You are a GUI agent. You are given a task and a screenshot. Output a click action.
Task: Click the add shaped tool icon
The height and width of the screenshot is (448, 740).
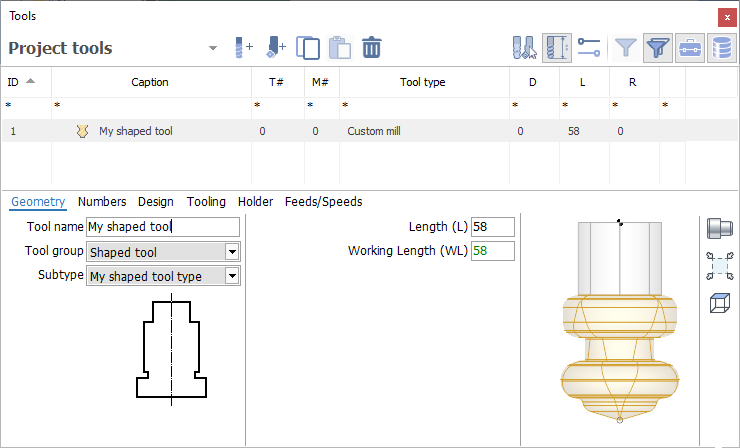point(276,47)
